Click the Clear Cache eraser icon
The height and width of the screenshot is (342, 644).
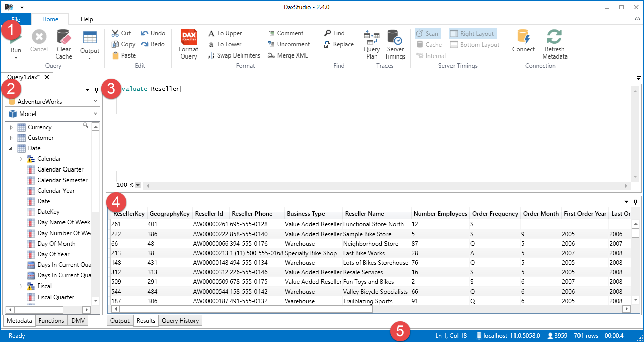click(63, 37)
